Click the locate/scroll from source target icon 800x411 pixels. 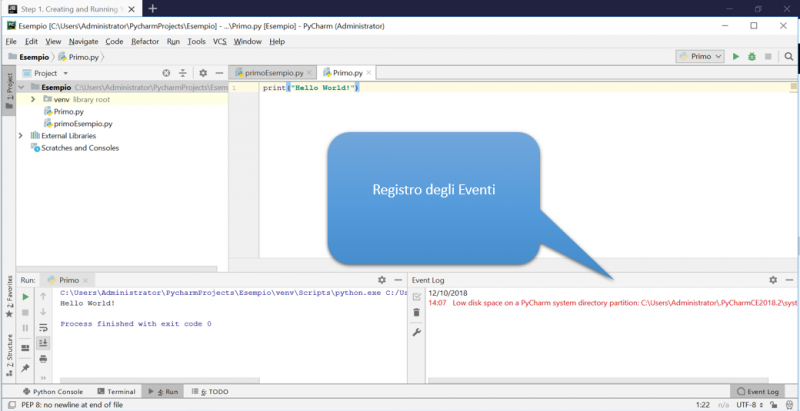pos(166,73)
